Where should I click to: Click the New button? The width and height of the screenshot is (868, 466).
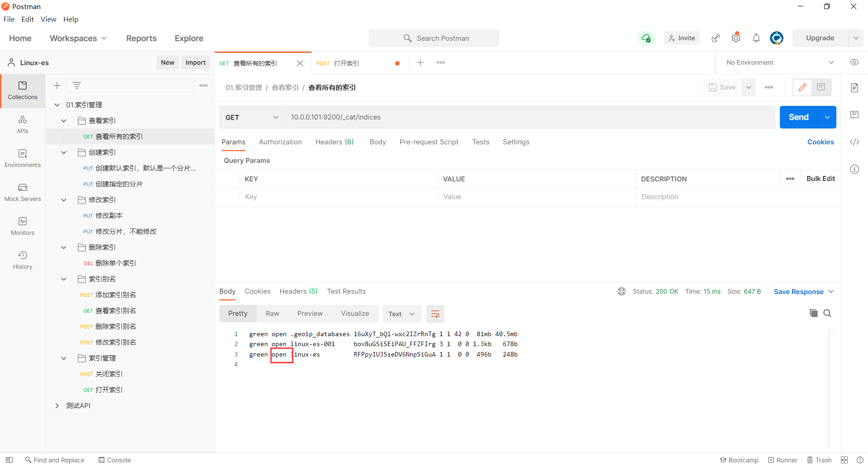pyautogui.click(x=168, y=62)
